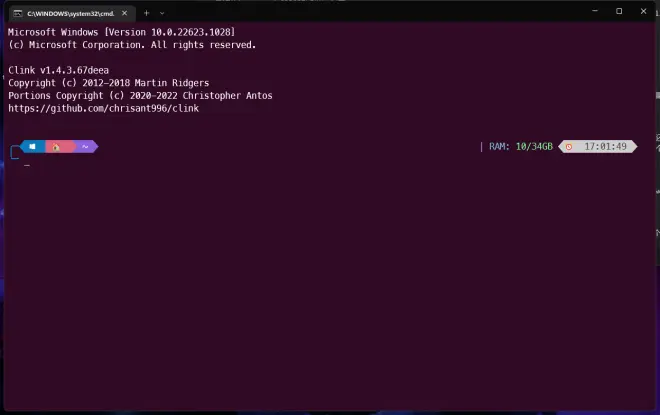Click the Microsoft Windows version line
This screenshot has height=415, width=660.
click(x=122, y=32)
